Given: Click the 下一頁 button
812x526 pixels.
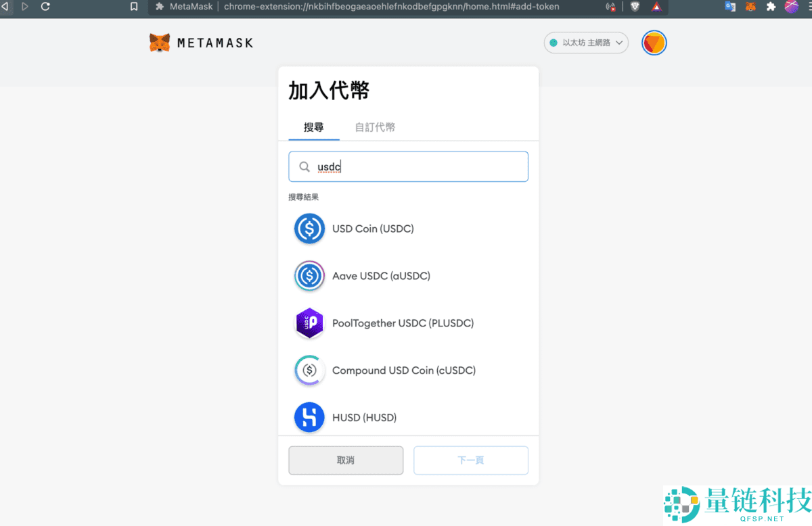Looking at the screenshot, I should coord(471,460).
